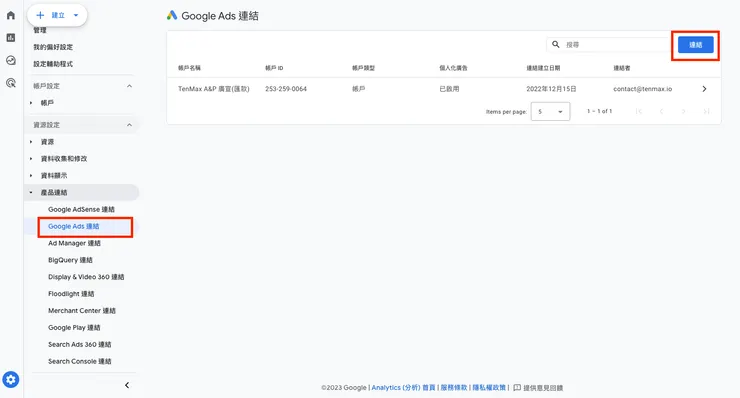Viewport: 740px width, 398px height.
Task: Go to first page pagination icon
Action: pyautogui.click(x=639, y=111)
